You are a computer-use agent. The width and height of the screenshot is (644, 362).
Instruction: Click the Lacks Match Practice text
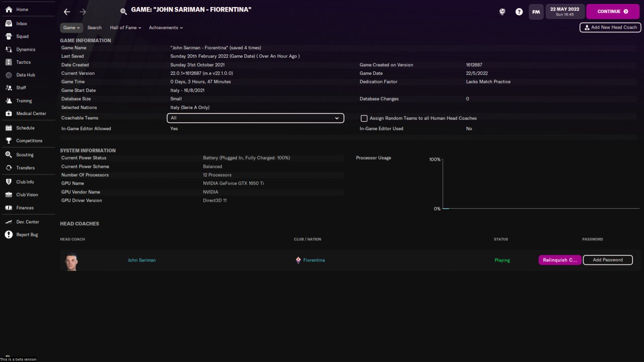click(489, 82)
